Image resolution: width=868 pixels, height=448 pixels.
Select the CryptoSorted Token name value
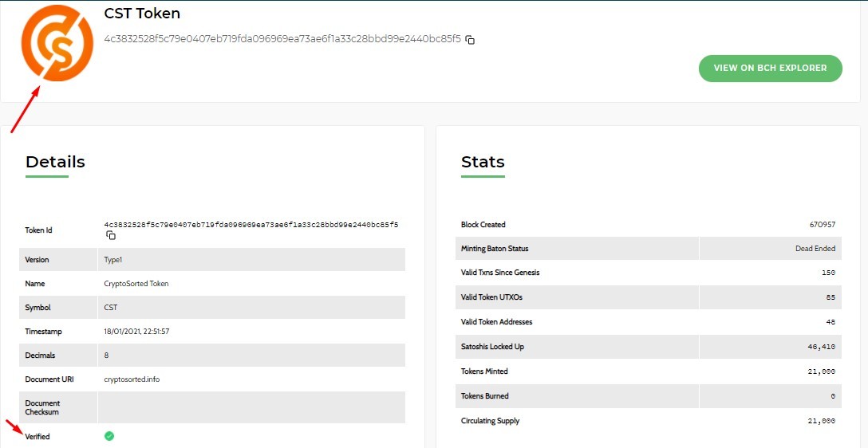pos(136,283)
